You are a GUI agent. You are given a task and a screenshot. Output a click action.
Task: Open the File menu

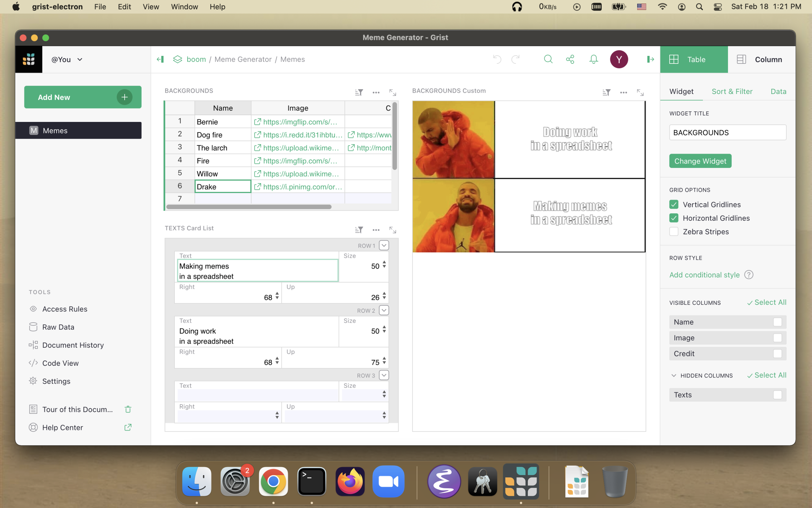click(x=100, y=7)
